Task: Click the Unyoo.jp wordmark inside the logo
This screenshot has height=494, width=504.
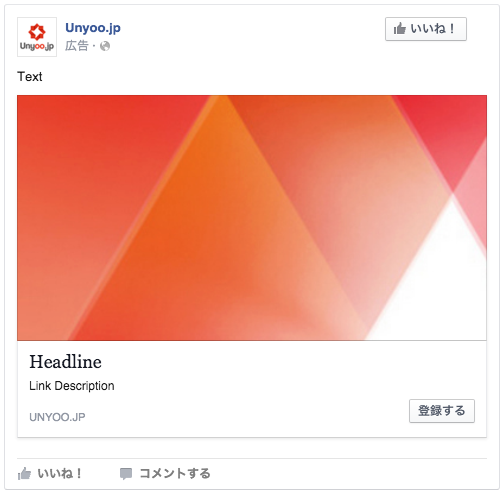Action: tap(37, 46)
